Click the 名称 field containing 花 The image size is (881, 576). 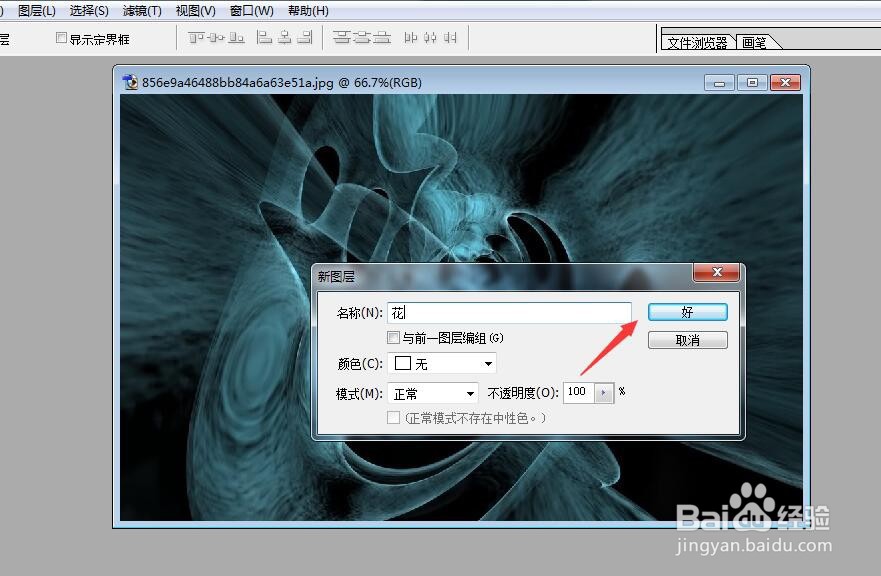tap(509, 312)
